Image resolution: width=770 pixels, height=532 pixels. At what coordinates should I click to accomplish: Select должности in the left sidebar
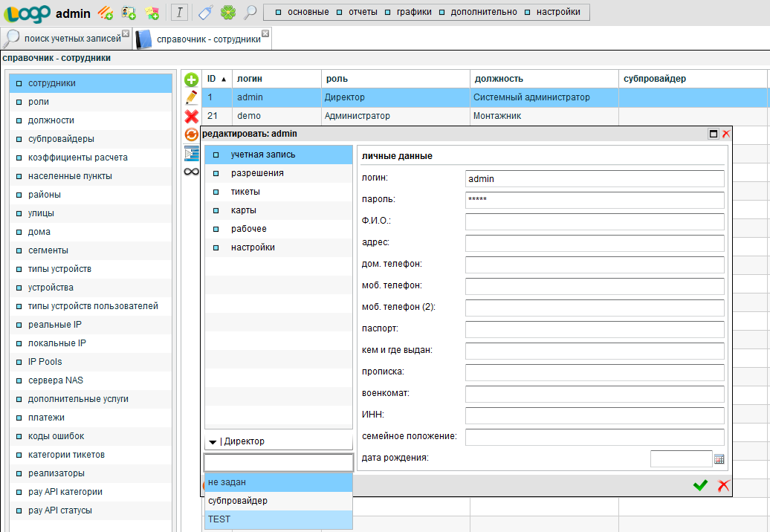pyautogui.click(x=51, y=120)
